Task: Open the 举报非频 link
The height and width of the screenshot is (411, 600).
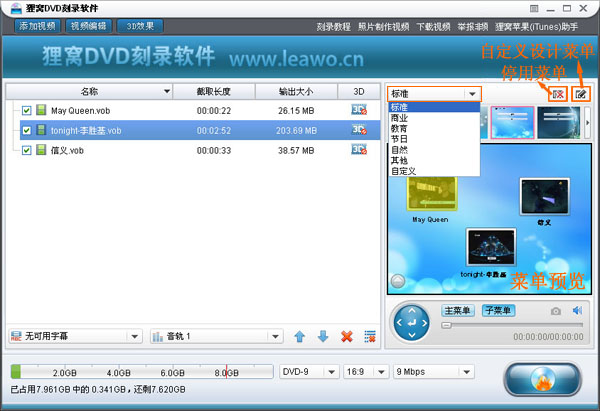Action: (x=473, y=27)
